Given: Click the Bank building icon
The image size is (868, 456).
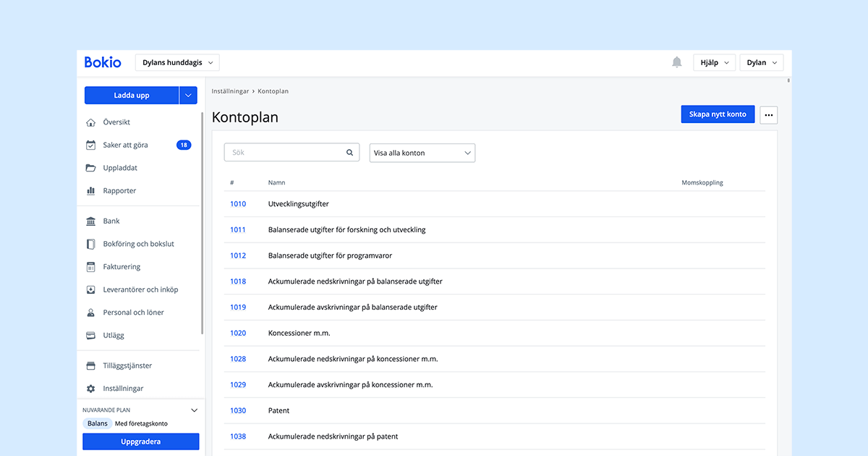Looking at the screenshot, I should (90, 221).
